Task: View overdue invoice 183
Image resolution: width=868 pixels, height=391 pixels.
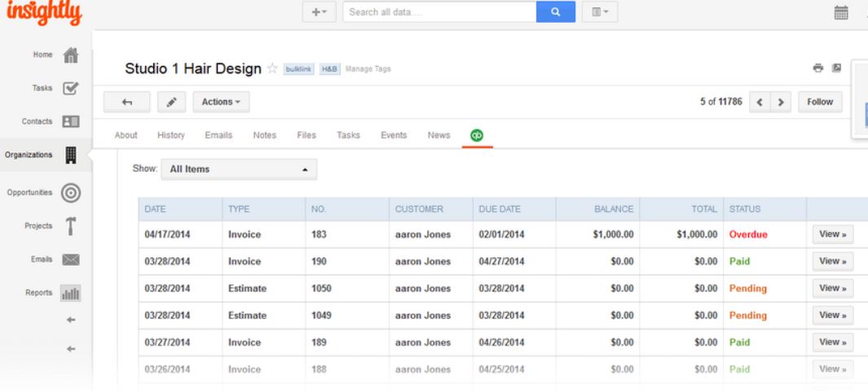Action: coord(832,234)
